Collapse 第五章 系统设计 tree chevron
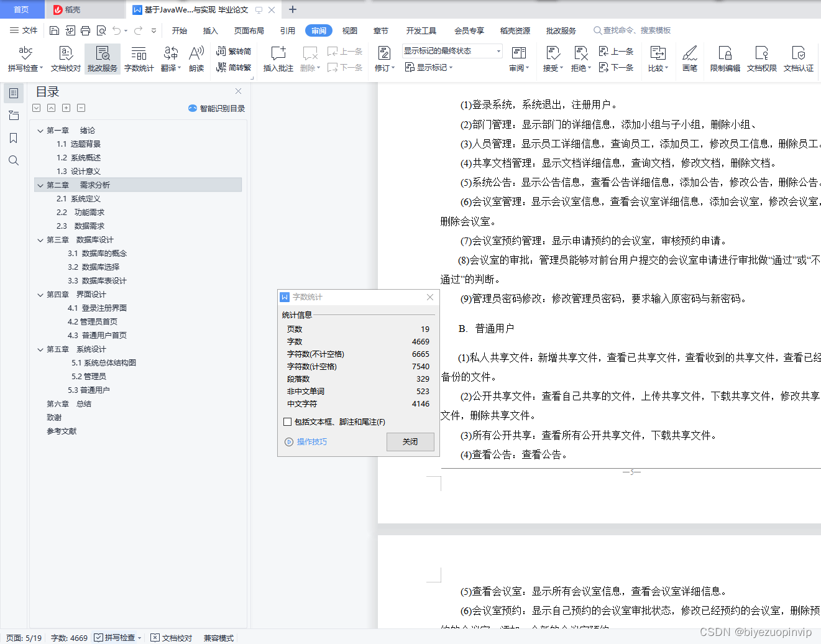 [x=40, y=349]
